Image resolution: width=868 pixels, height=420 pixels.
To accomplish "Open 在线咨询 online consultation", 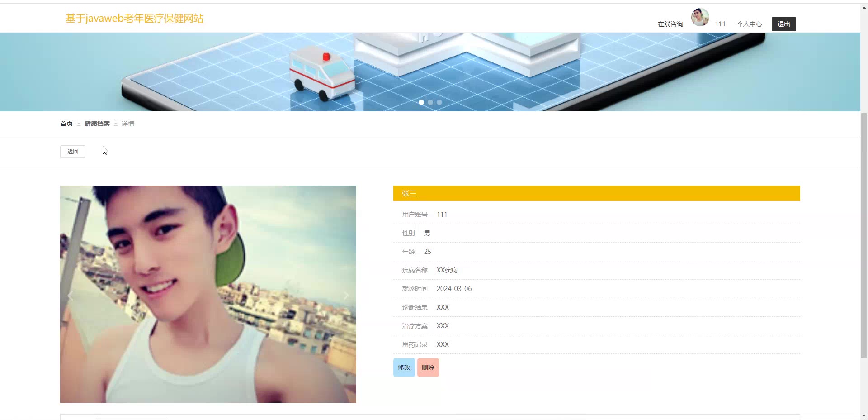I will point(670,24).
